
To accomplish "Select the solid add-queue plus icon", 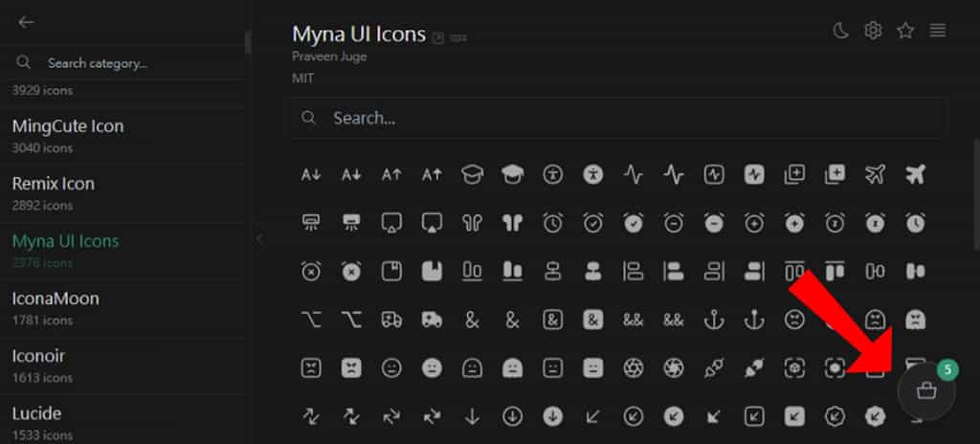I will point(835,174).
